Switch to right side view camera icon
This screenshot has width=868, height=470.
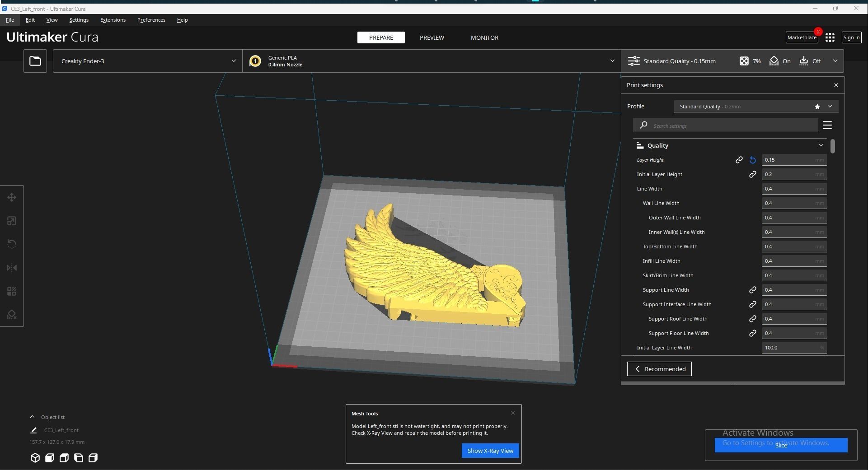(93, 458)
